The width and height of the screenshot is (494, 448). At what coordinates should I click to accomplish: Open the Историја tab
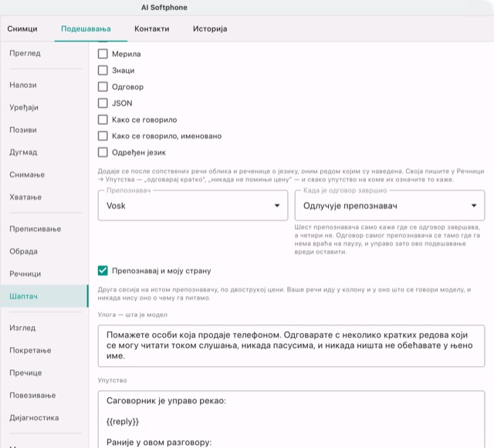[210, 29]
